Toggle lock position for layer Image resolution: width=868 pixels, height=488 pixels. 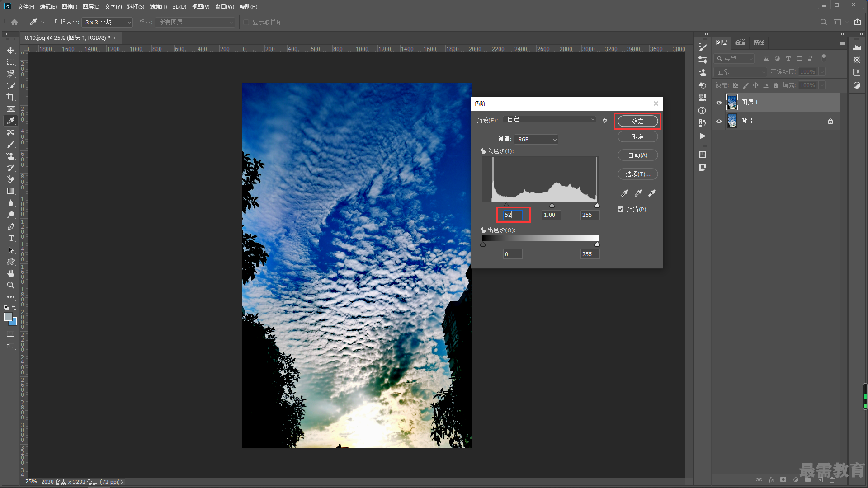click(755, 85)
